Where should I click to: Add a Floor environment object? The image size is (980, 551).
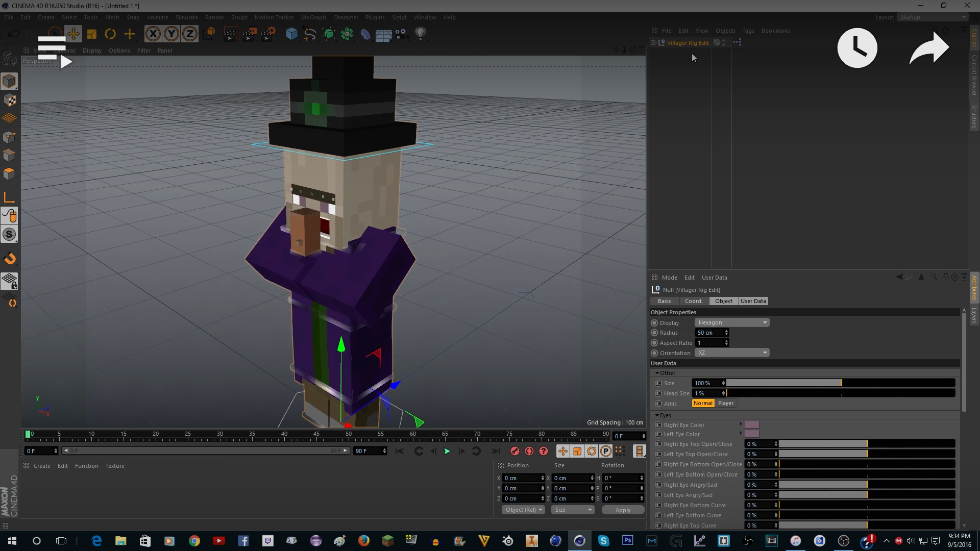coord(383,34)
